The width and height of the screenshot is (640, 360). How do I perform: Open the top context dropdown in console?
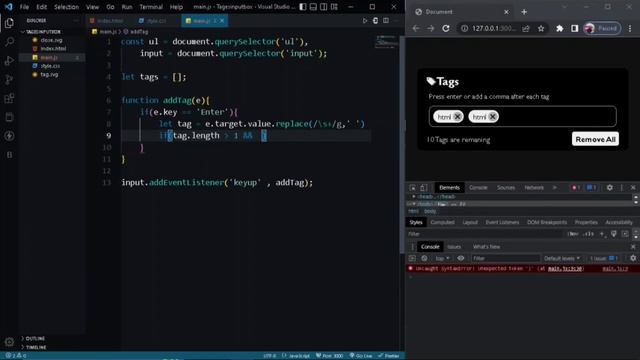(442, 258)
